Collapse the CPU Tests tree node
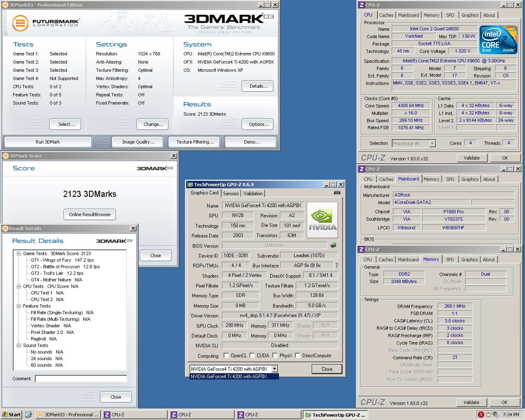Screen dimensions: 525x420 point(19,287)
